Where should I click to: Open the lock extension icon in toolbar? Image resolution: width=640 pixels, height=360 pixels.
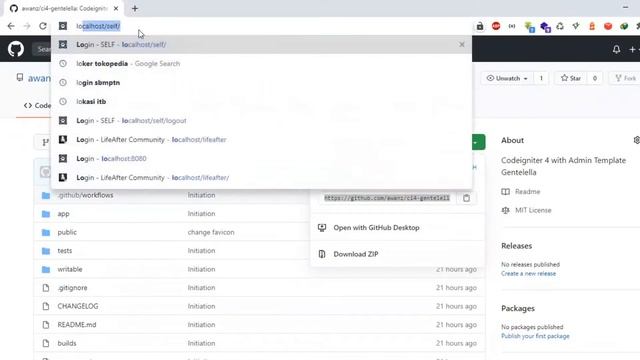point(480,27)
